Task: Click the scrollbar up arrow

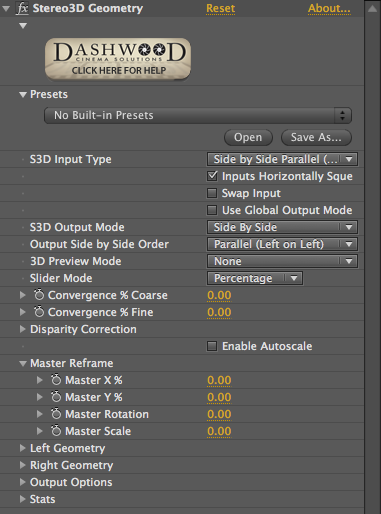Action: tap(372, 9)
